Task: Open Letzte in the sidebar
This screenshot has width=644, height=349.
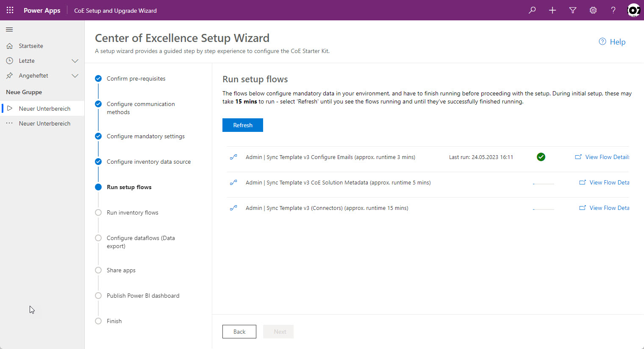Action: (42, 61)
